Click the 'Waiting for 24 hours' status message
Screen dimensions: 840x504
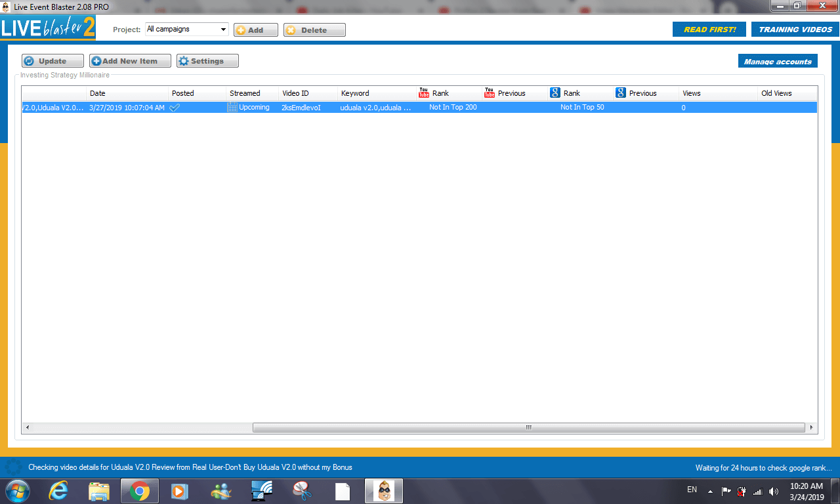point(764,468)
